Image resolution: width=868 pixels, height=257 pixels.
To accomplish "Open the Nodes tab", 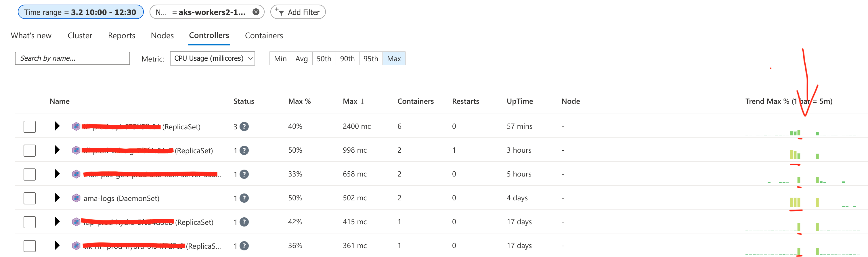I will coord(162,35).
